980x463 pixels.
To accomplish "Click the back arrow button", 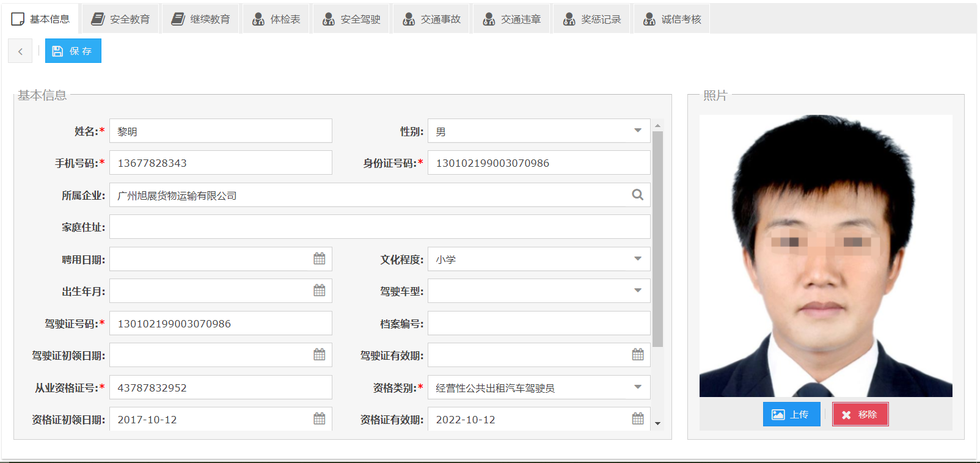I will pos(20,51).
